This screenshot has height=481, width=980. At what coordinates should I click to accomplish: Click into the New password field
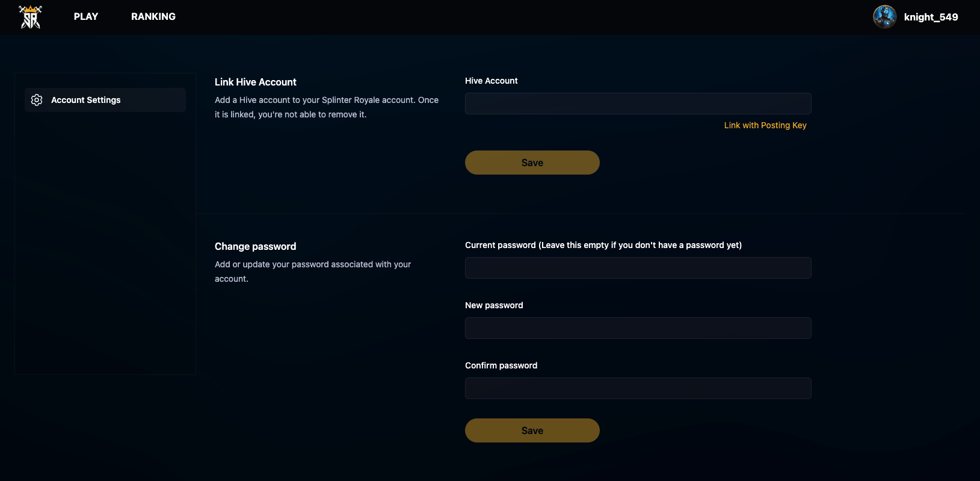coord(638,328)
